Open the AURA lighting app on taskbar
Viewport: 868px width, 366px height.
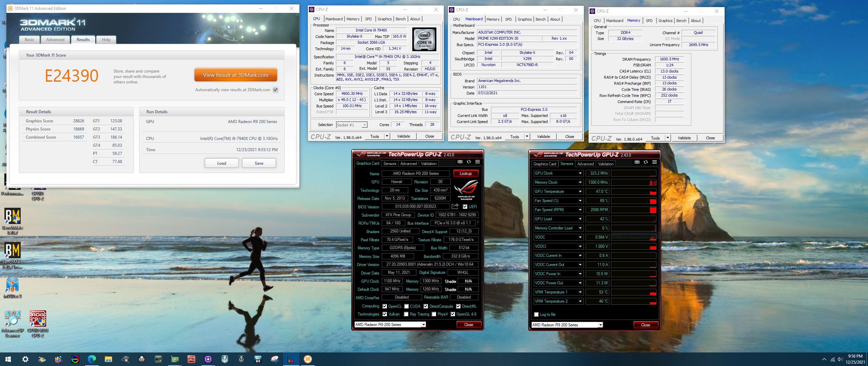(x=75, y=359)
